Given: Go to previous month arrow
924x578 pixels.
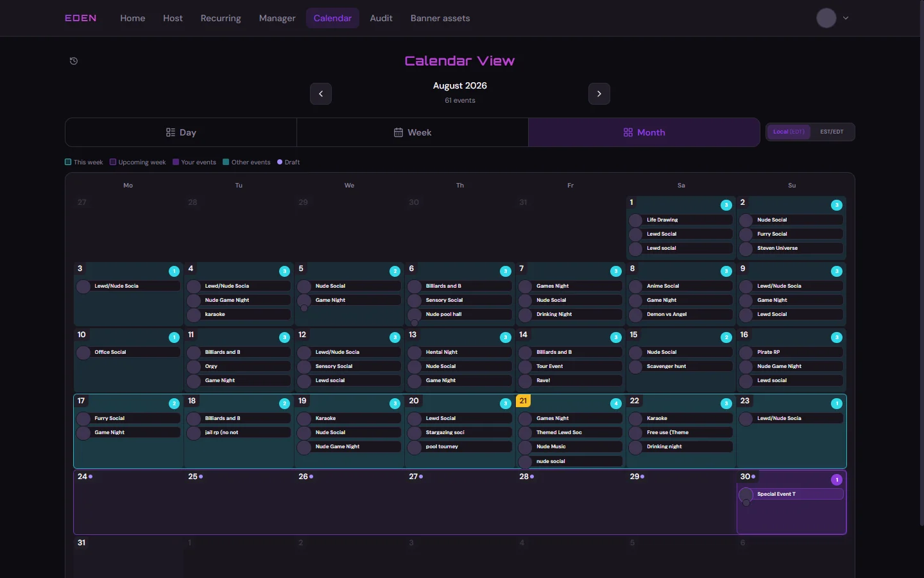Looking at the screenshot, I should point(321,94).
